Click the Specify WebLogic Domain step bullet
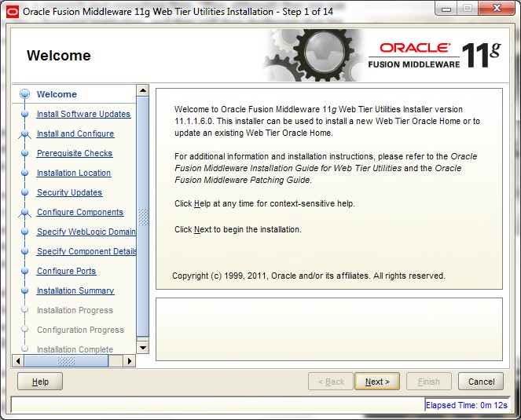Image resolution: width=521 pixels, height=420 pixels. tap(24, 232)
